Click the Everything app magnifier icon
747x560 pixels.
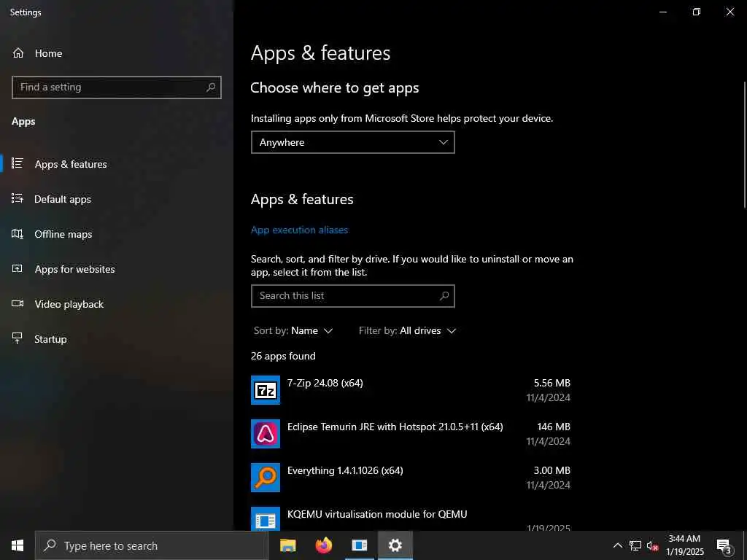pyautogui.click(x=266, y=478)
